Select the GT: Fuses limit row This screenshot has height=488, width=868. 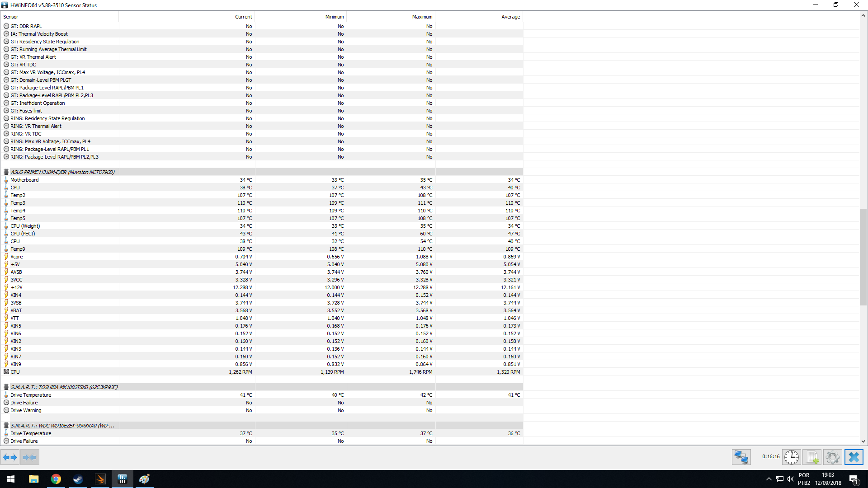tap(262, 111)
